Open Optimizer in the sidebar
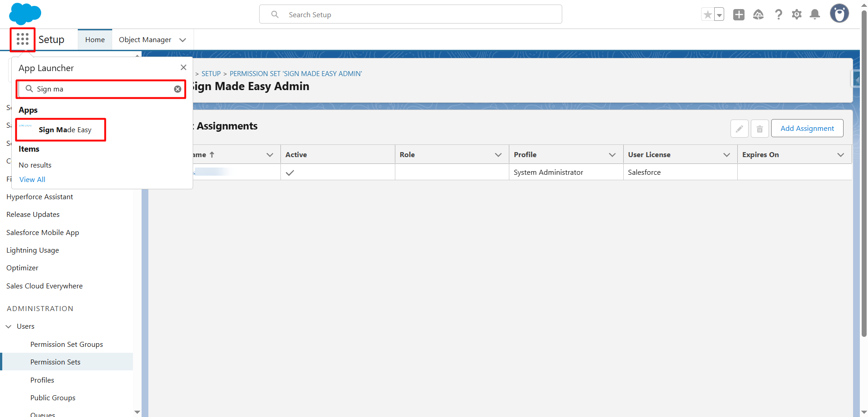868x417 pixels. pyautogui.click(x=22, y=268)
